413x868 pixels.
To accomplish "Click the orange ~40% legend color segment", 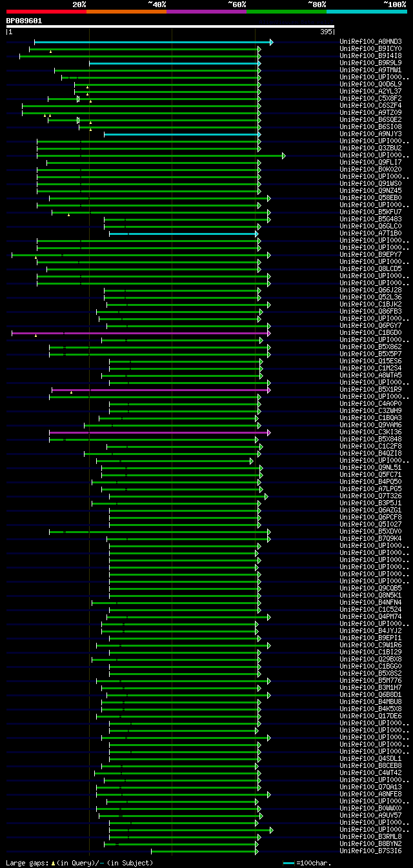I will coord(126,11).
